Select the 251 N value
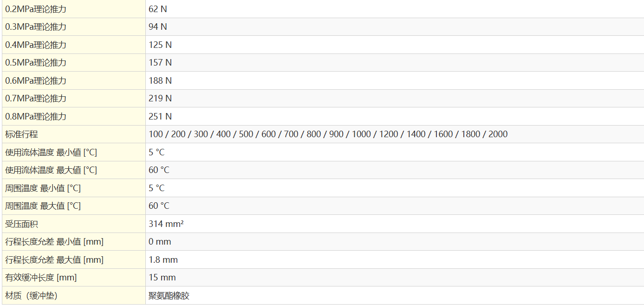 pos(160,117)
